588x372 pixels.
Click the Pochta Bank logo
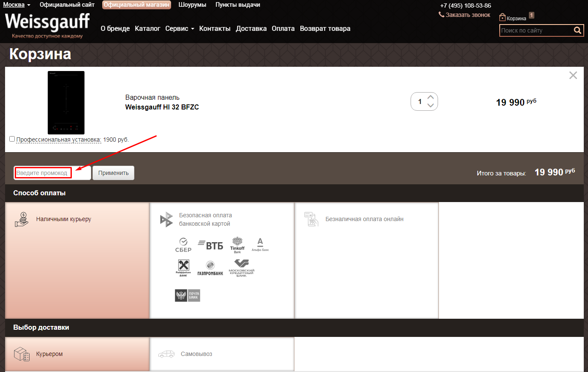tap(188, 295)
